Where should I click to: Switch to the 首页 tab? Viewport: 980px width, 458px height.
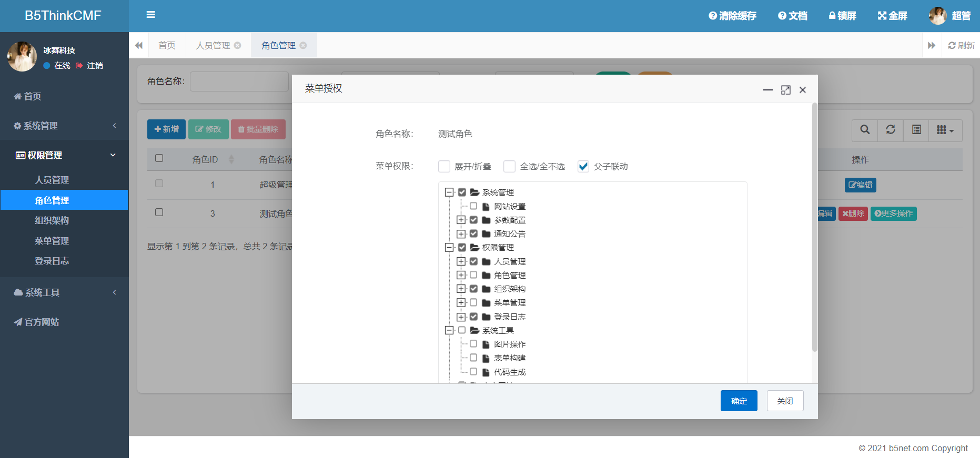click(167, 45)
